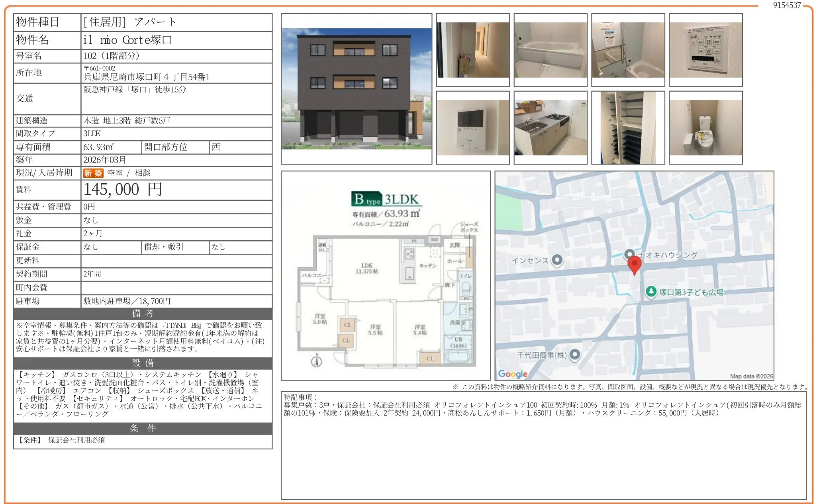Screen dimensions: 819x504
Task: Click the Map data ©2026 attribution text
Action: (x=751, y=376)
